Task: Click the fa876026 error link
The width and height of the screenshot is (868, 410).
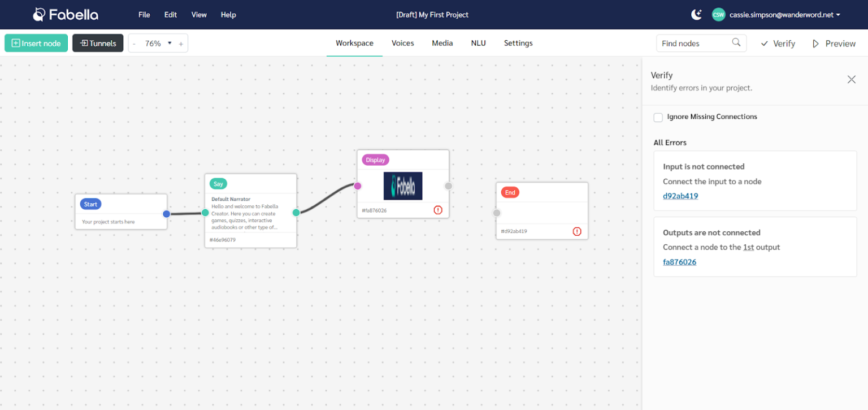Action: [x=679, y=262]
